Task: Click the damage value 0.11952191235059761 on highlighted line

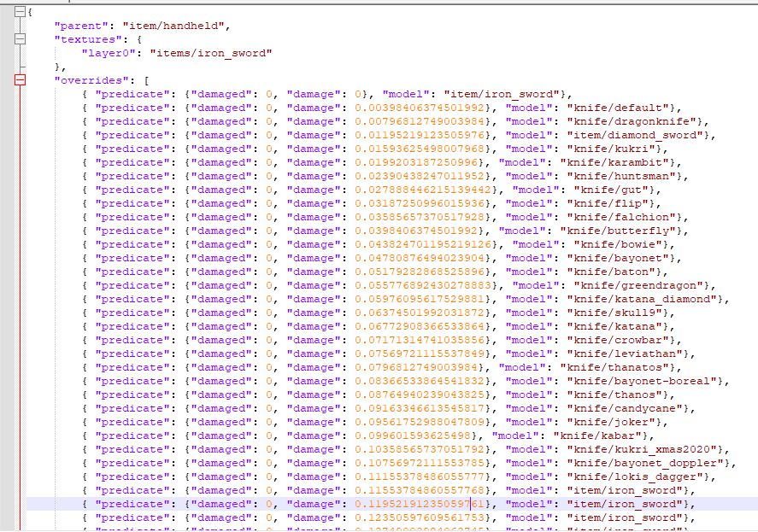Action: pos(420,504)
